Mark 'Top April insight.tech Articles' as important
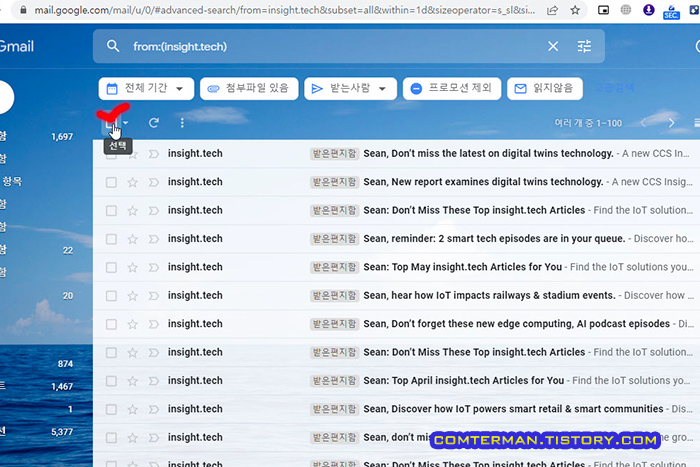 (154, 381)
